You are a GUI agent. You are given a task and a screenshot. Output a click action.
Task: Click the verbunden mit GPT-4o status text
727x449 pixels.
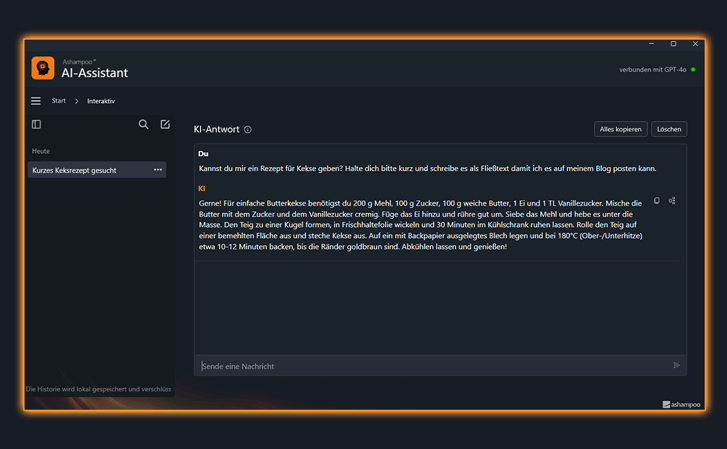pos(652,70)
